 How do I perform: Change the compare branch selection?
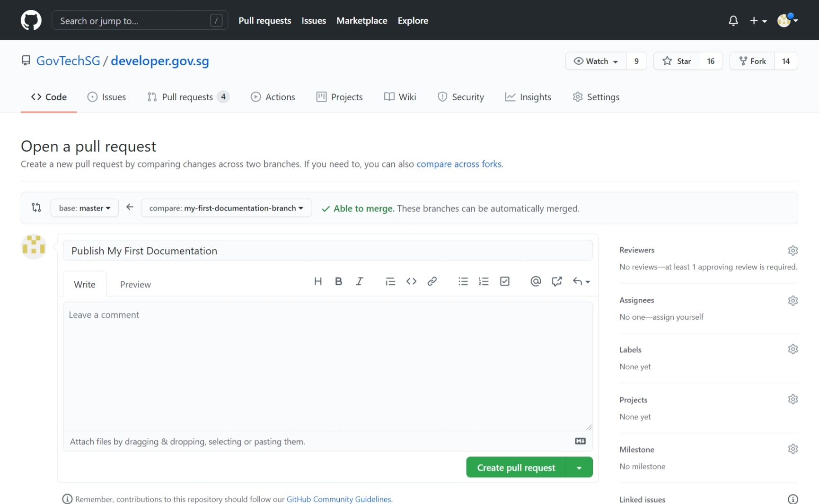pyautogui.click(x=226, y=208)
